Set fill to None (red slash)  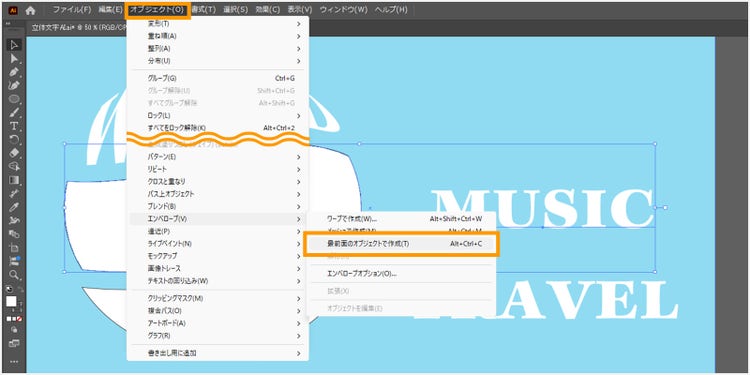coord(19,319)
